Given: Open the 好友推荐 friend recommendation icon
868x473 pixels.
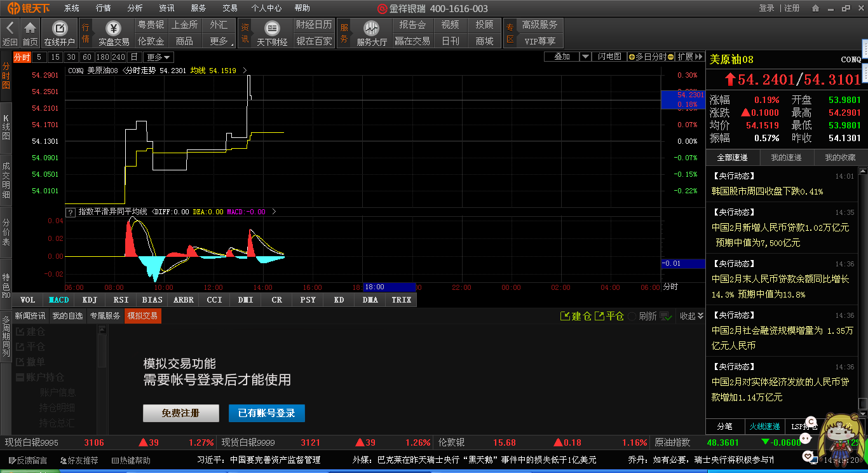Looking at the screenshot, I should point(63,460).
